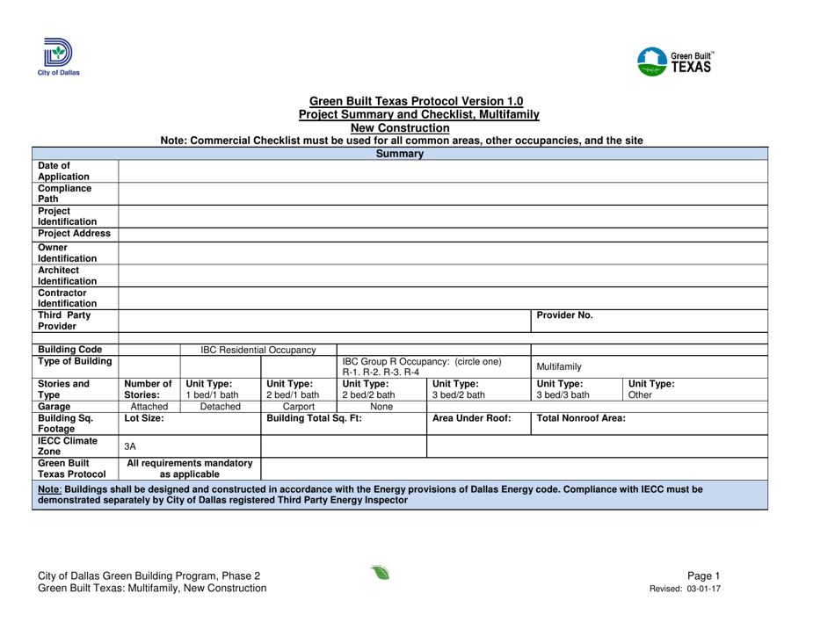Click the Summary section header bar

400,154
